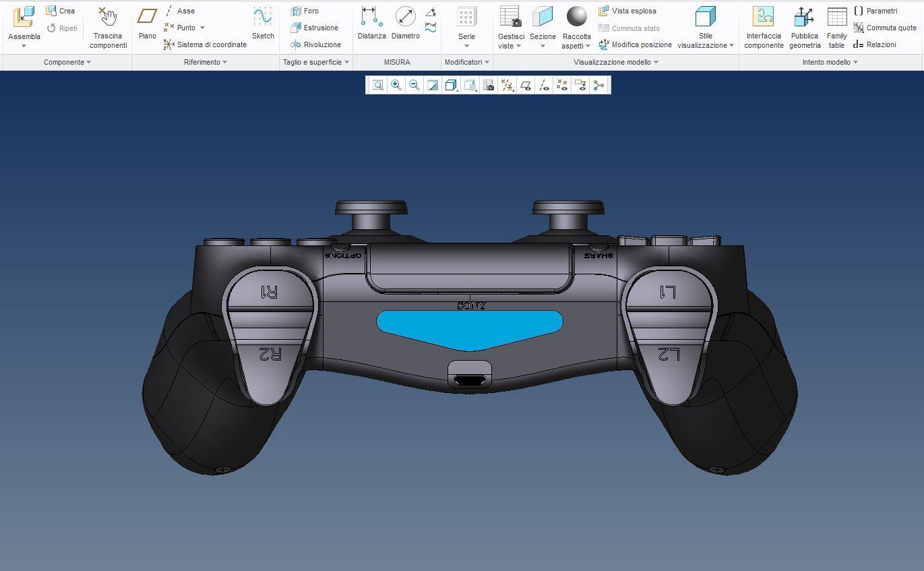Measure with the Distanza tool
Screen dimensions: 924x571
(371, 24)
